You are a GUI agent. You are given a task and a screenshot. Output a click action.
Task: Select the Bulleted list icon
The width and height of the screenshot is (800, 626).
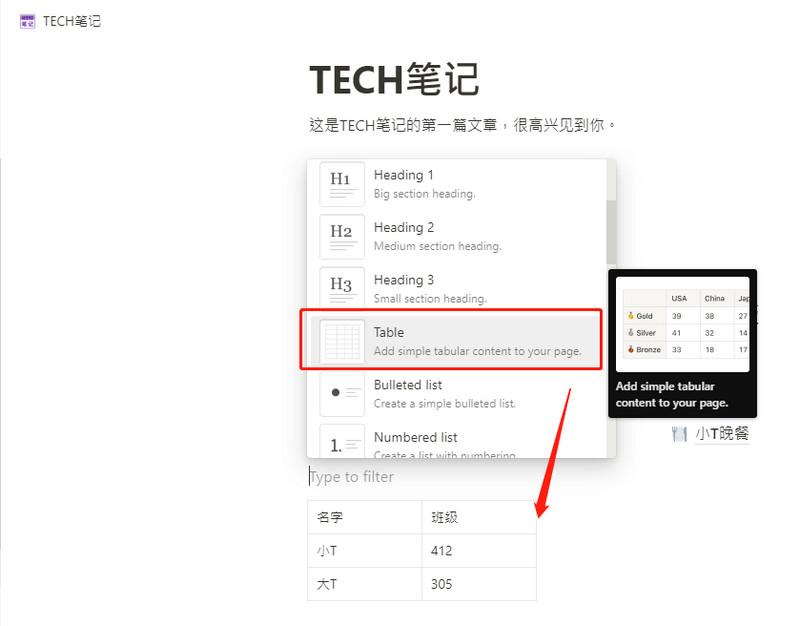[341, 393]
